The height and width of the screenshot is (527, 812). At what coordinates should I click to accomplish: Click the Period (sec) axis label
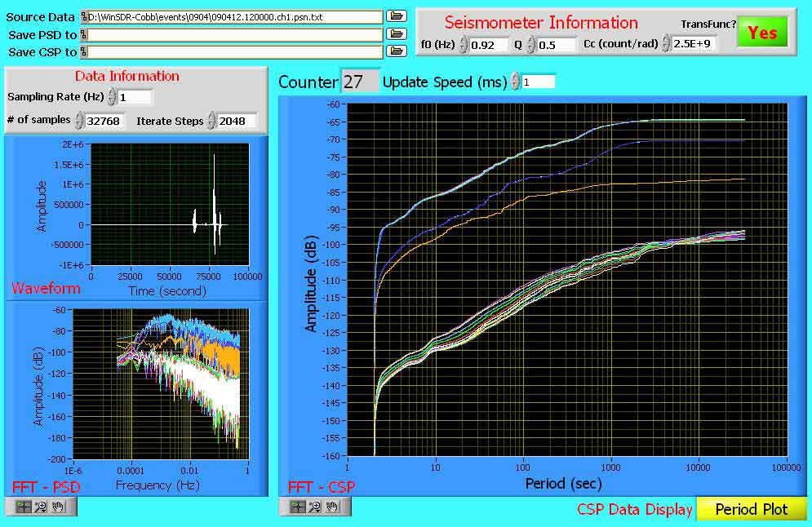point(563,484)
